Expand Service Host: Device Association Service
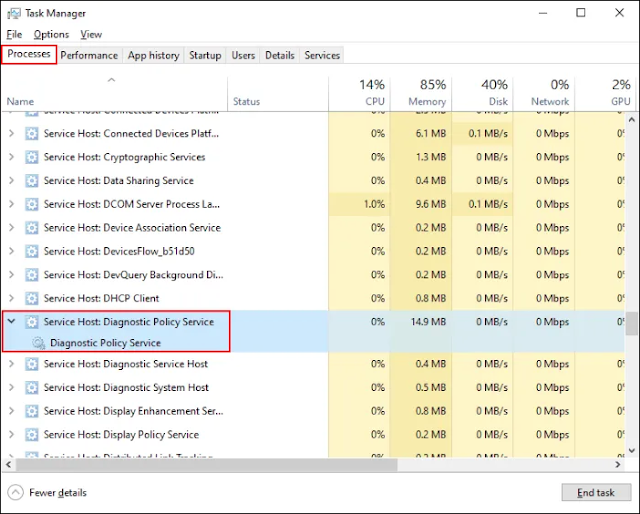This screenshot has height=514, width=640. click(11, 228)
